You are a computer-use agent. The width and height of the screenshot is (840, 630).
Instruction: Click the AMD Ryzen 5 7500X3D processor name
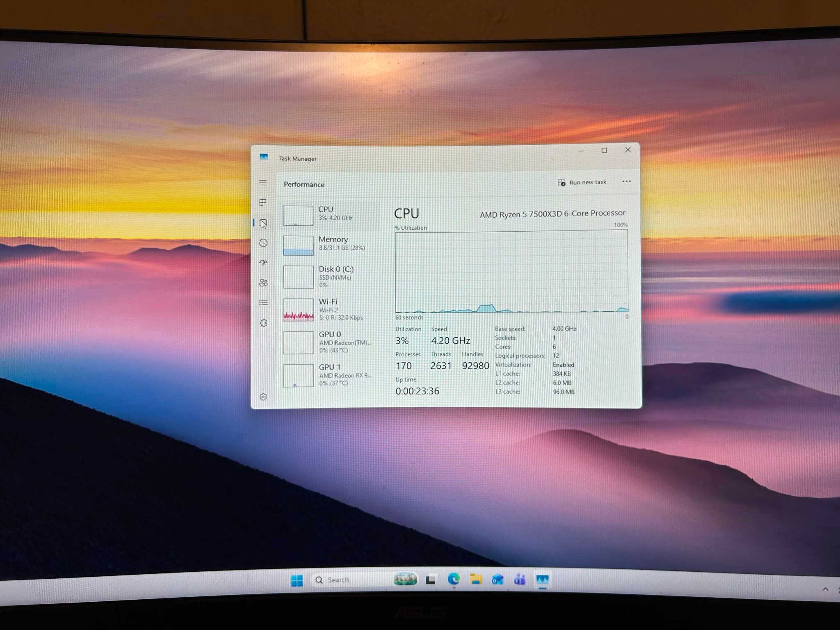552,214
